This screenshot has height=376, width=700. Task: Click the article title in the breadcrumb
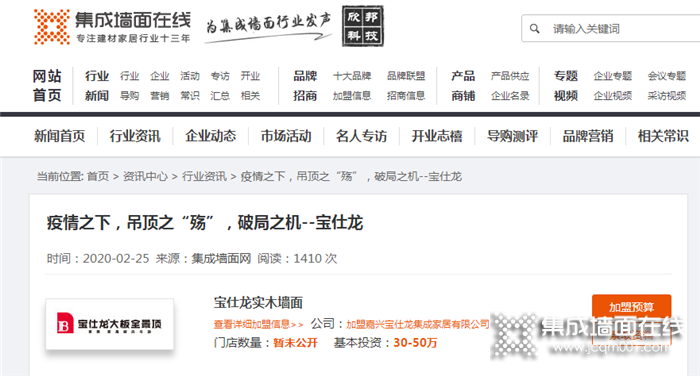(351, 176)
